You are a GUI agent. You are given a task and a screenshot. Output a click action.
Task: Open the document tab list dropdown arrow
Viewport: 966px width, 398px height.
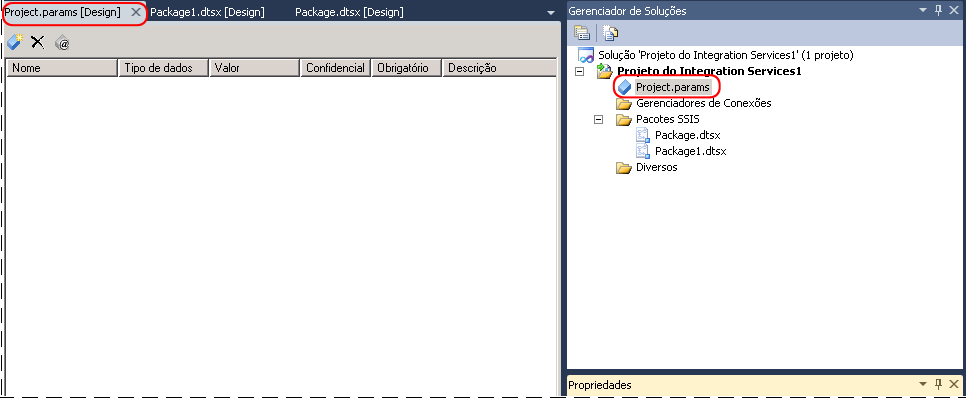point(551,13)
